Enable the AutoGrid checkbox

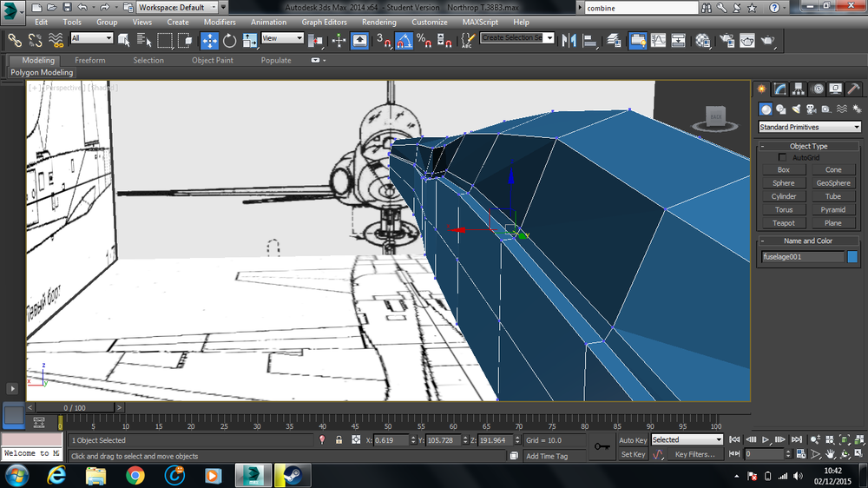(782, 157)
